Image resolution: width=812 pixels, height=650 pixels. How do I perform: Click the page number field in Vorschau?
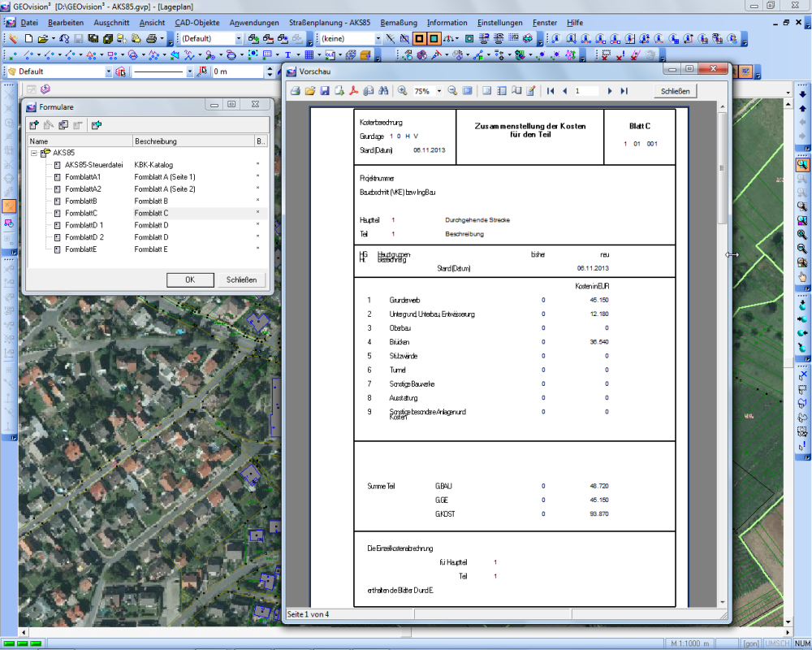coord(586,91)
